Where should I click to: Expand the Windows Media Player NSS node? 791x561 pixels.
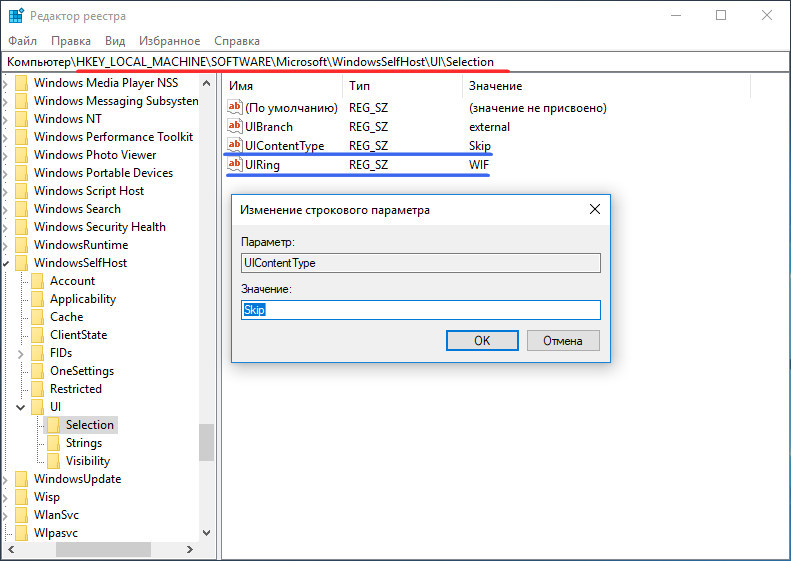click(6, 83)
